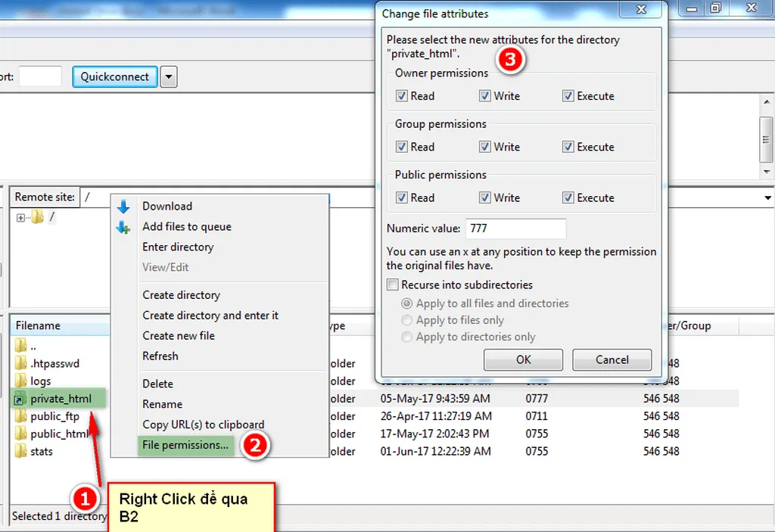Click root folder icon in remote tree
The width and height of the screenshot is (775, 532).
pos(38,216)
